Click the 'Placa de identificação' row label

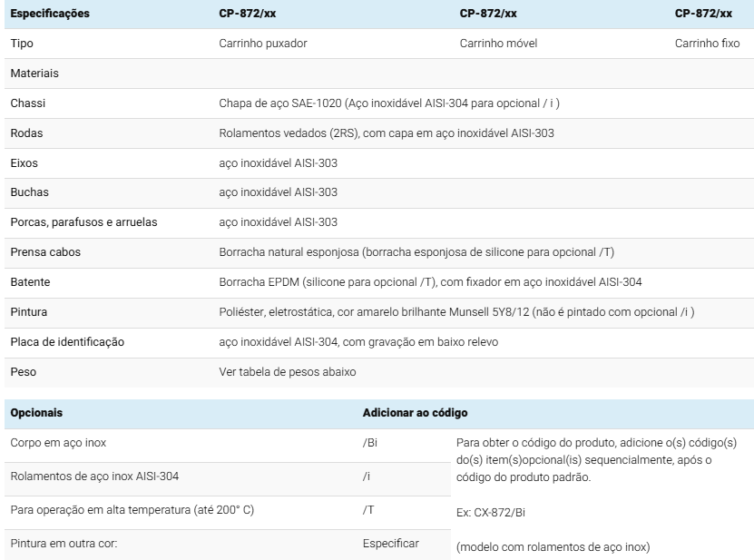coord(67,342)
